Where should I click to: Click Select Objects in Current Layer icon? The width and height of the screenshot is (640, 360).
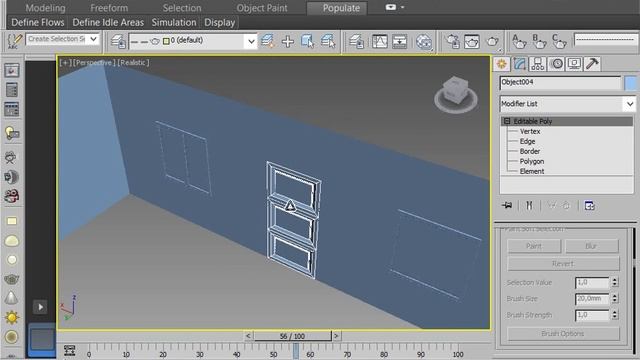(x=308, y=41)
